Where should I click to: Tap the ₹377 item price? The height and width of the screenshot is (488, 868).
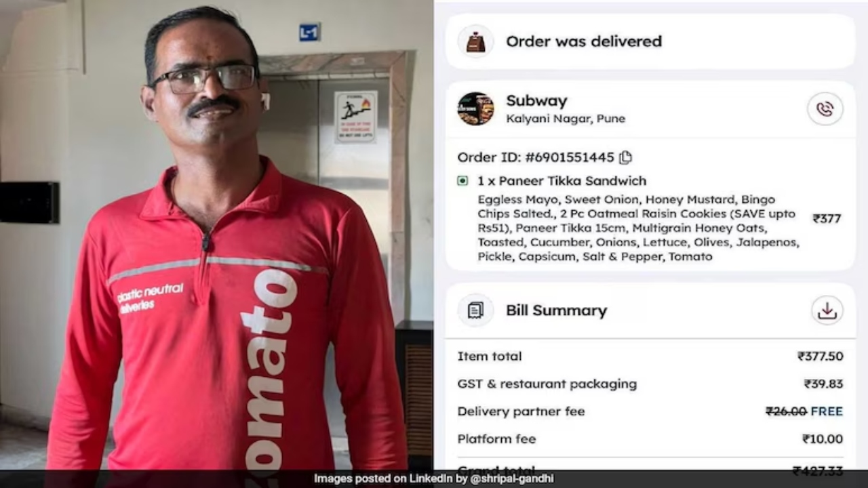(827, 219)
